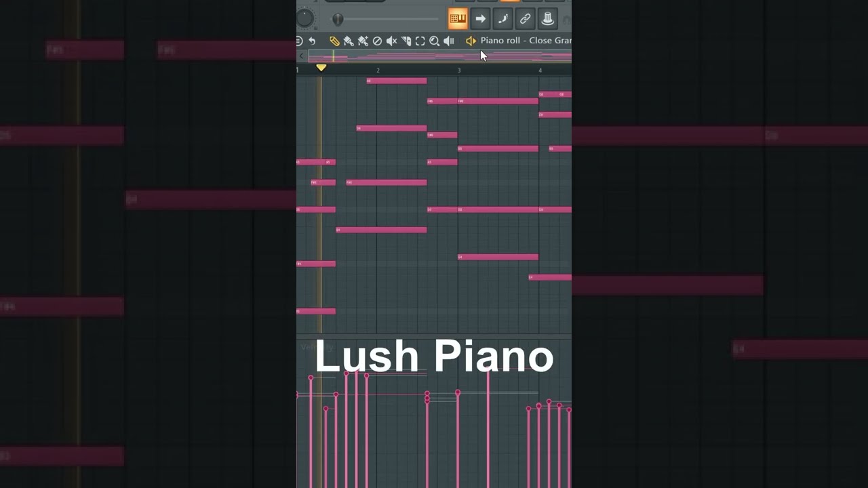This screenshot has height=488, width=868.
Task: Select the lowest note at bar 1
Action: point(316,311)
